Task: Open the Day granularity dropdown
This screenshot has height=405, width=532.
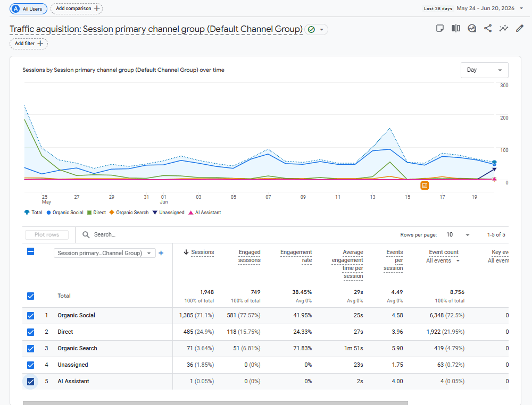Action: 484,70
